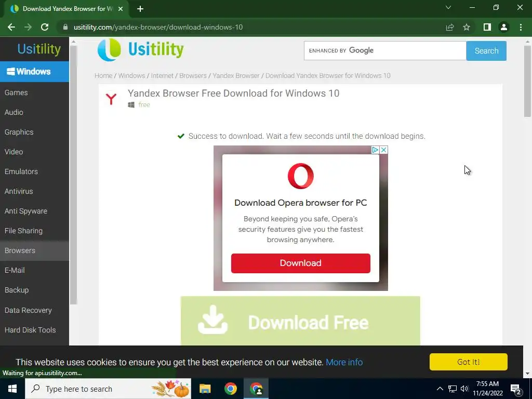Open network status tray icon
Viewport: 532px width, 399px height.
click(453, 389)
